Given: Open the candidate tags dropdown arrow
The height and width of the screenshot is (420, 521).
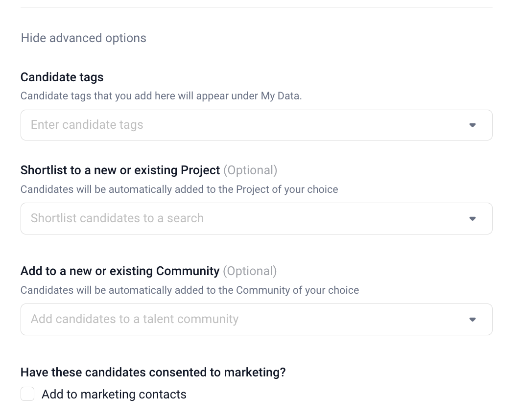Looking at the screenshot, I should tap(473, 125).
